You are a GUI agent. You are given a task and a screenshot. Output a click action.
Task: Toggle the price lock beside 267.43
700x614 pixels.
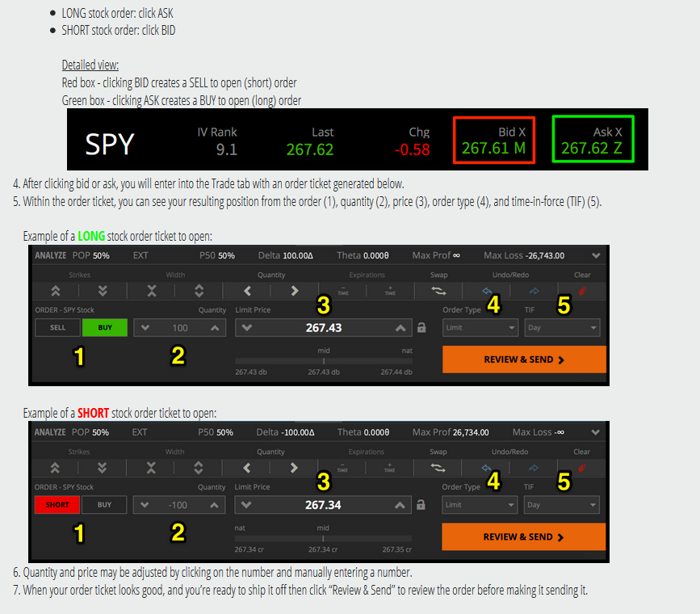tap(421, 327)
